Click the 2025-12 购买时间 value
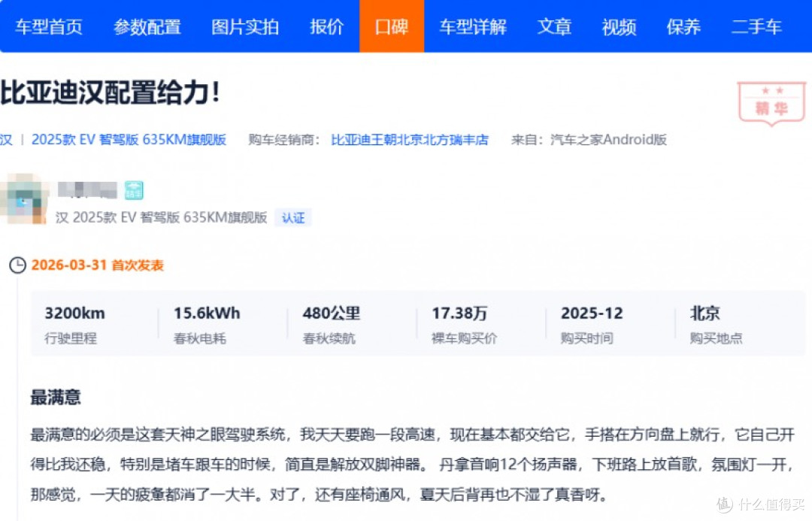This screenshot has width=812, height=521. pos(592,314)
